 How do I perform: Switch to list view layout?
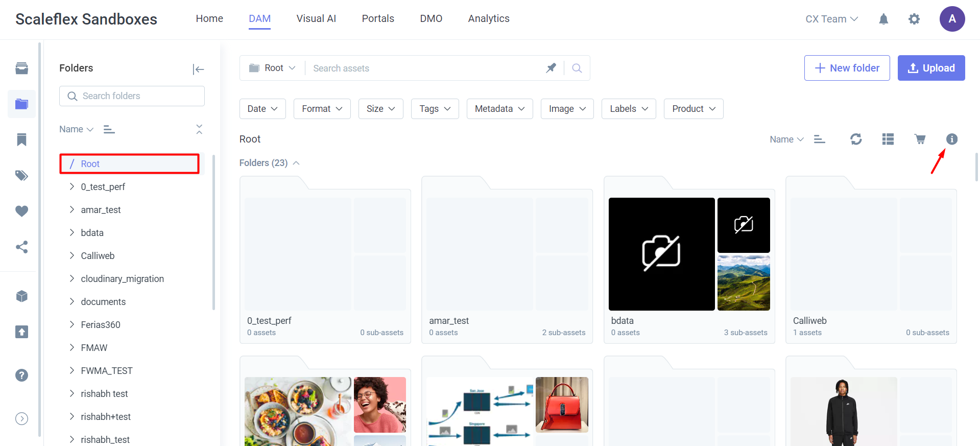(x=888, y=139)
